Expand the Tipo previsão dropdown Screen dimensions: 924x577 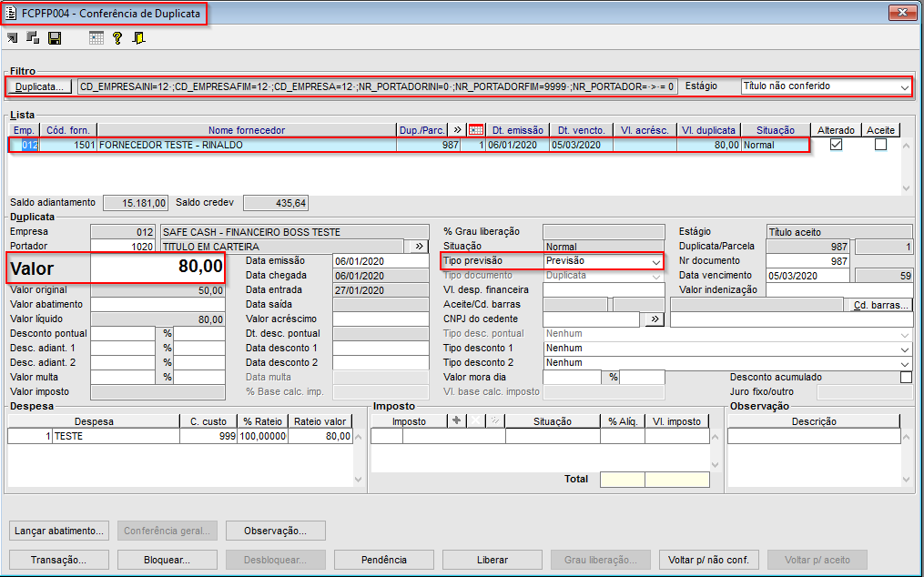(x=655, y=261)
